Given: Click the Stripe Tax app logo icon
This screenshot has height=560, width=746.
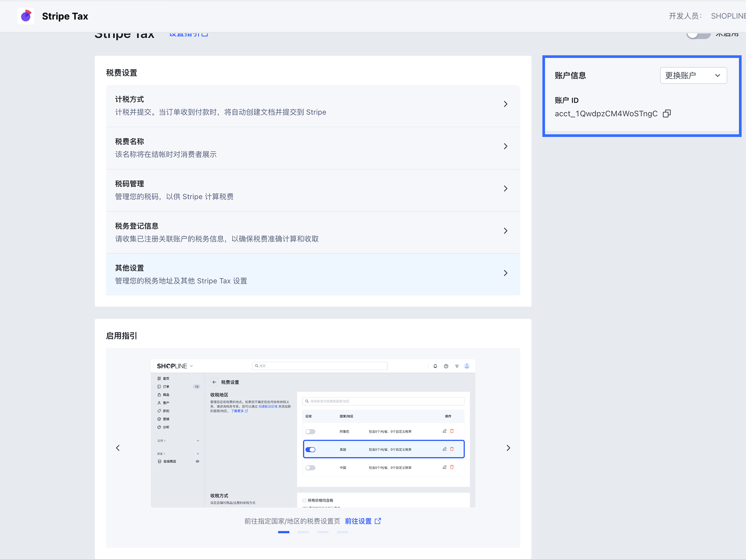Looking at the screenshot, I should click(x=26, y=16).
